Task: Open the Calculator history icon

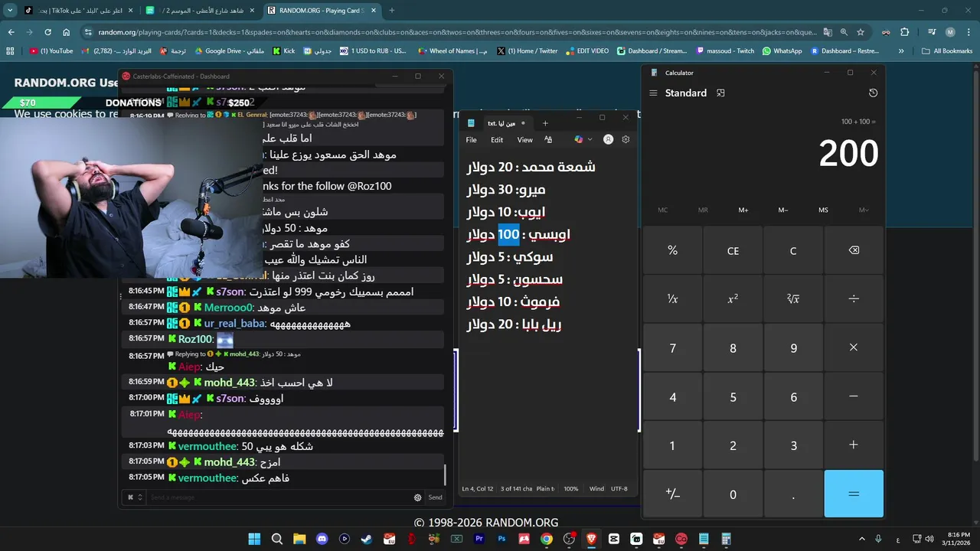Action: point(873,93)
